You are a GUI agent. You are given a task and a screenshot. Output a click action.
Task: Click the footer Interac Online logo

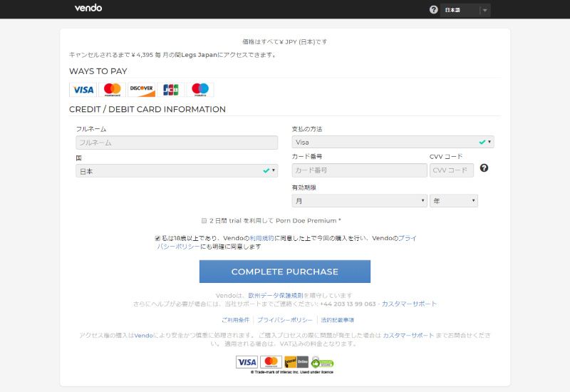click(296, 362)
